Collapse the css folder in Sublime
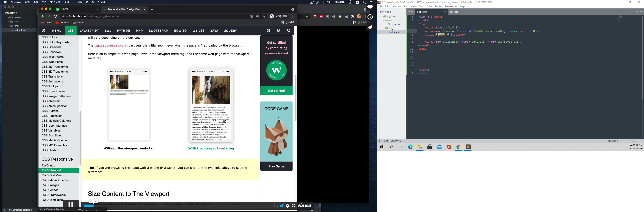The image size is (644, 212). [x=383, y=20]
